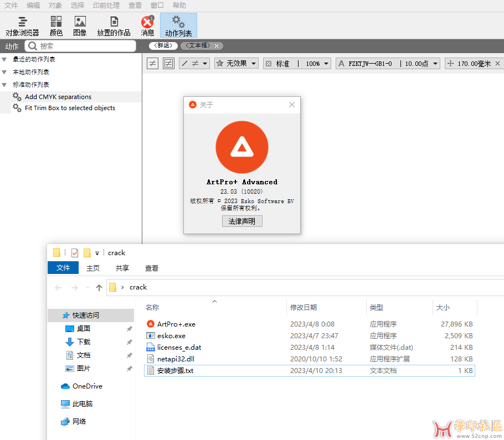
Task: Switch to Explorer 共享 tab
Action: point(122,268)
